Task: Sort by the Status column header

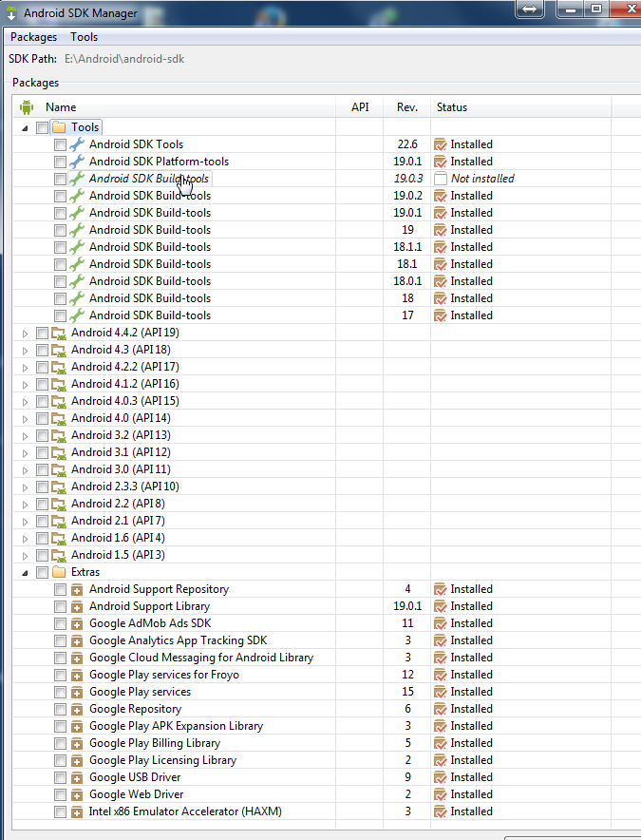Action: (521, 107)
